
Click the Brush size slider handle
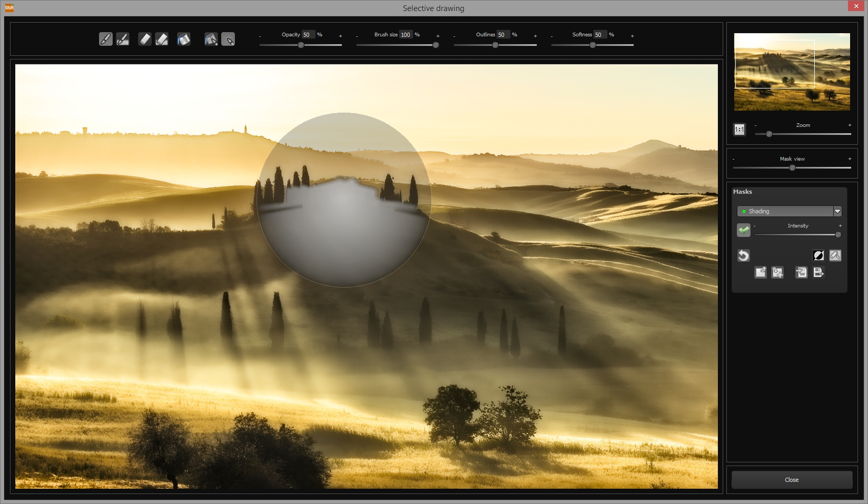[436, 45]
